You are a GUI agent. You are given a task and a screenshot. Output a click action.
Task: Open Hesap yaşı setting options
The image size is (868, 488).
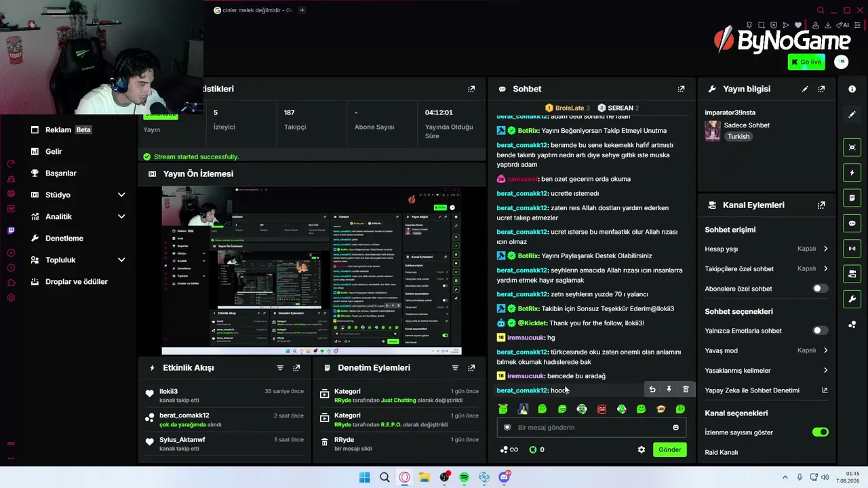click(766, 249)
